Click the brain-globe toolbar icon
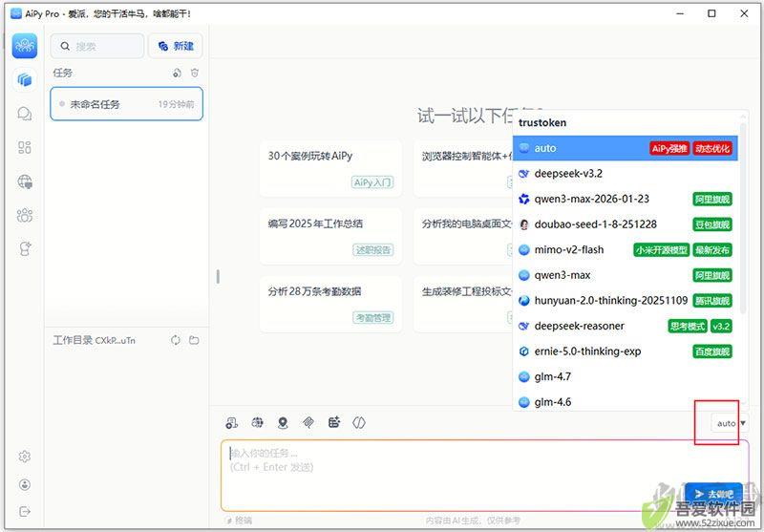Viewport: 764px width, 532px height. point(257,422)
